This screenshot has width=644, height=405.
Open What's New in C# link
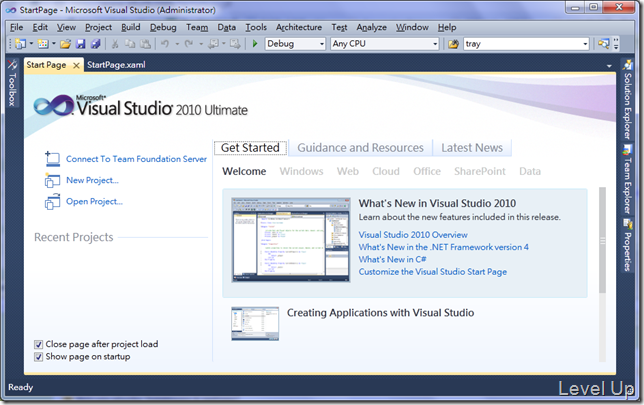pyautogui.click(x=392, y=260)
